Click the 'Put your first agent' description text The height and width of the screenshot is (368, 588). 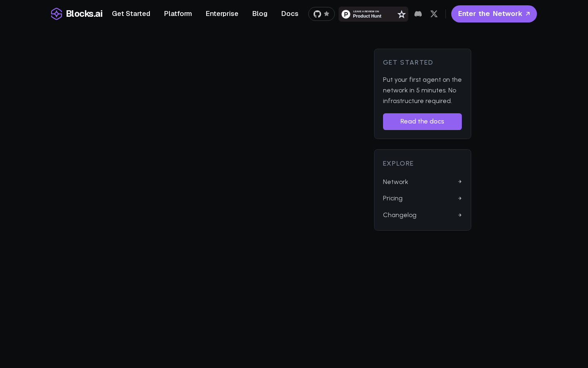[x=422, y=90]
